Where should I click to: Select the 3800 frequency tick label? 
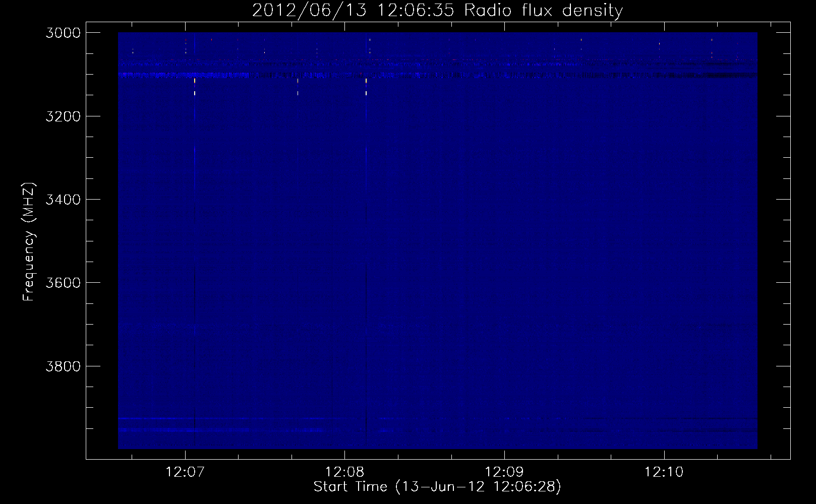click(63, 366)
